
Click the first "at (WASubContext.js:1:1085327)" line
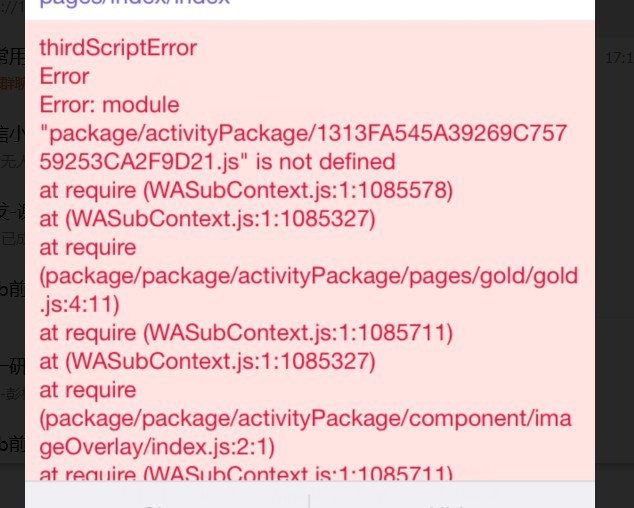point(207,219)
